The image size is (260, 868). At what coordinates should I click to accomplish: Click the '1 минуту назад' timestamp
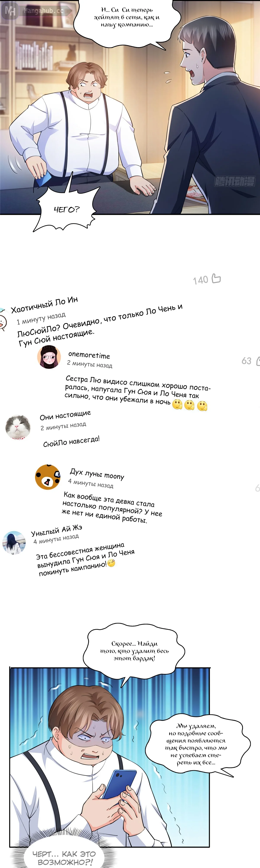coord(41,318)
